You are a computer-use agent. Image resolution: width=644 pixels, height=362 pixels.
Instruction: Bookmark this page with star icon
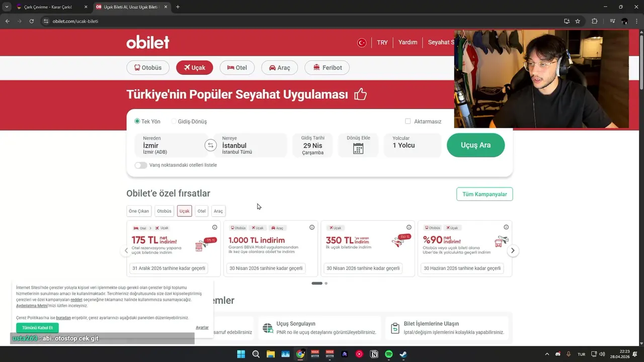pyautogui.click(x=578, y=21)
